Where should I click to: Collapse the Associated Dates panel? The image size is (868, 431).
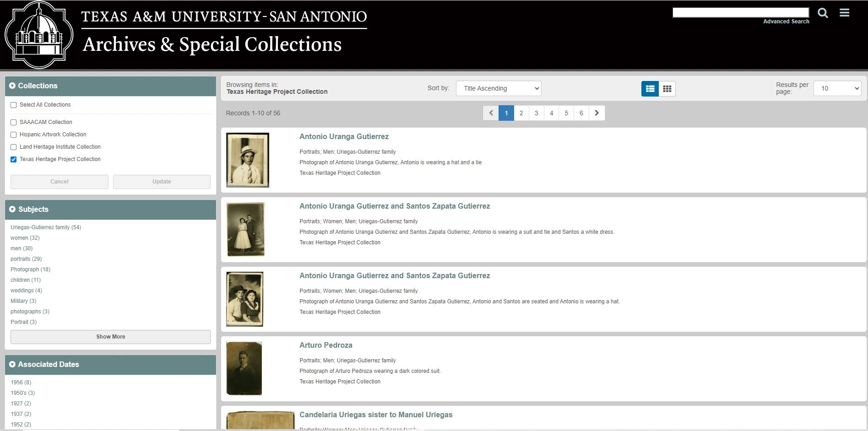[12, 364]
